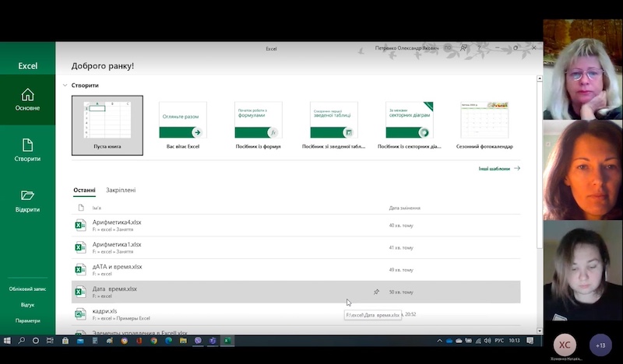Open Відгук feedback page
This screenshot has width=623, height=364.
coord(27,305)
